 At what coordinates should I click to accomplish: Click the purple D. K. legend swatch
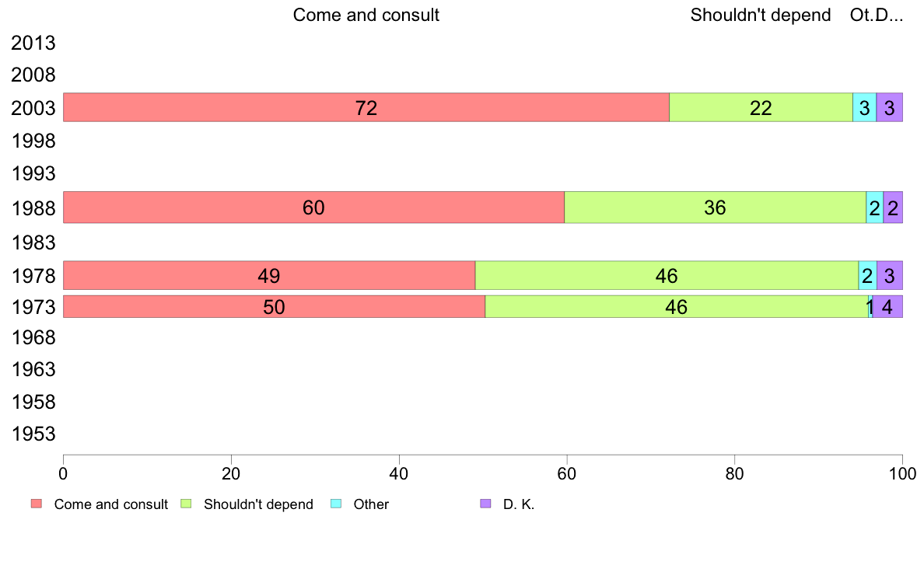point(485,504)
